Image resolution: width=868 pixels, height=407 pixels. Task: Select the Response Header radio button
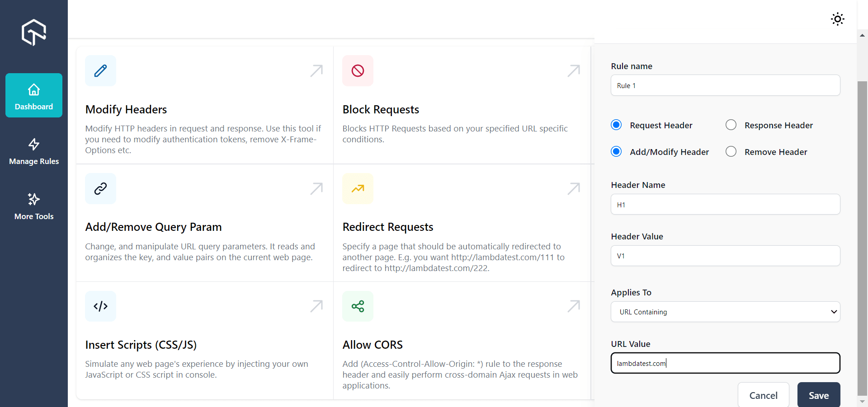click(731, 125)
